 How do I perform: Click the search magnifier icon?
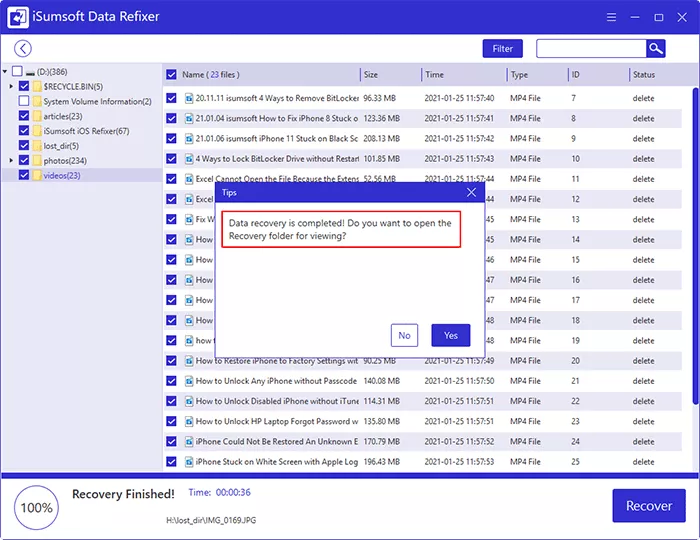coord(655,48)
